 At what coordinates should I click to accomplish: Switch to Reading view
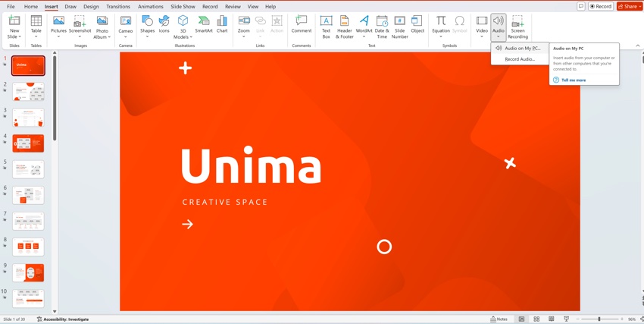551,319
